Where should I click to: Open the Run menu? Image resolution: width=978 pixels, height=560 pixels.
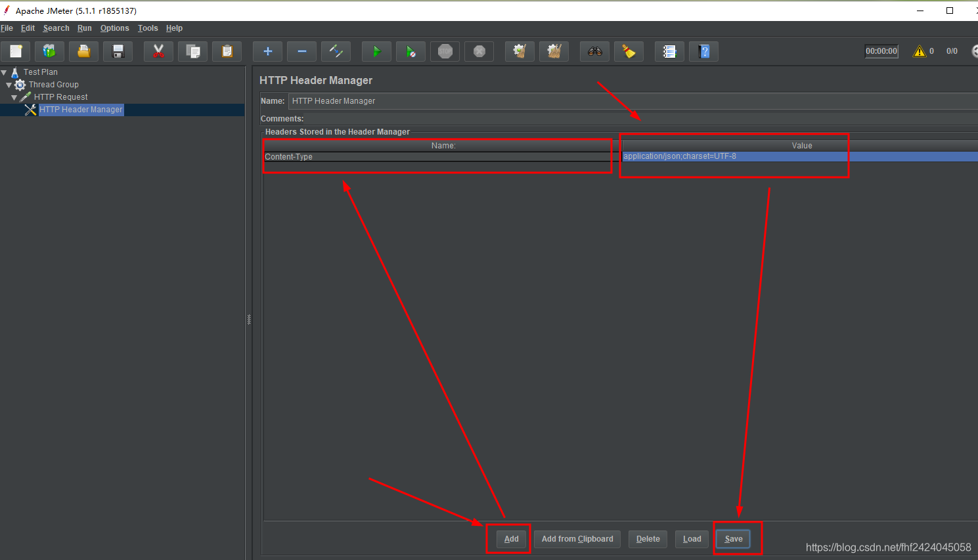[85, 28]
